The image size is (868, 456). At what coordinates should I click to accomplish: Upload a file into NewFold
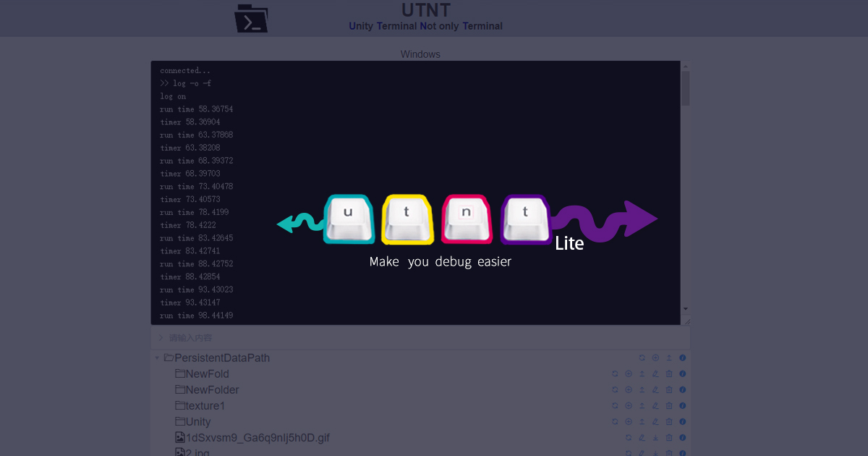(642, 373)
